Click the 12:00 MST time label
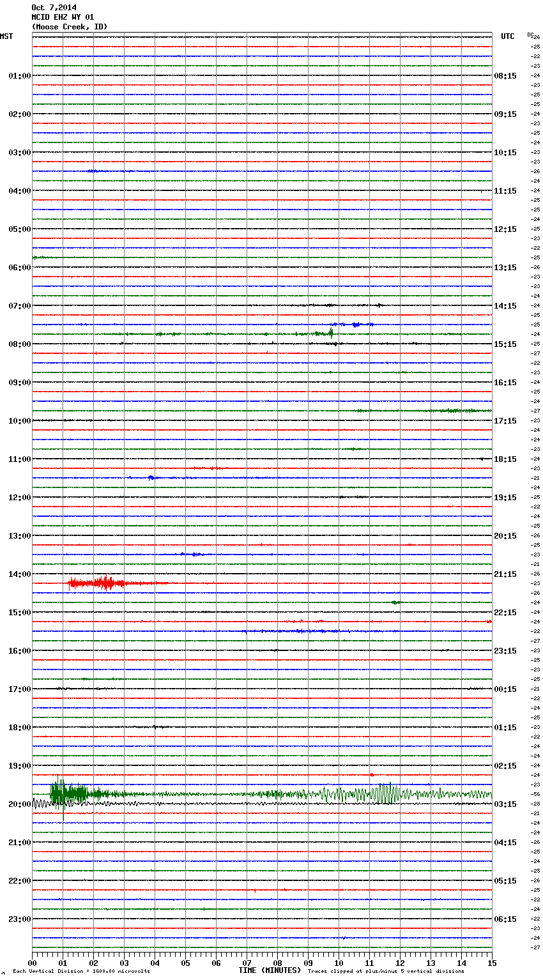The width and height of the screenshot is (543, 980). tap(19, 497)
